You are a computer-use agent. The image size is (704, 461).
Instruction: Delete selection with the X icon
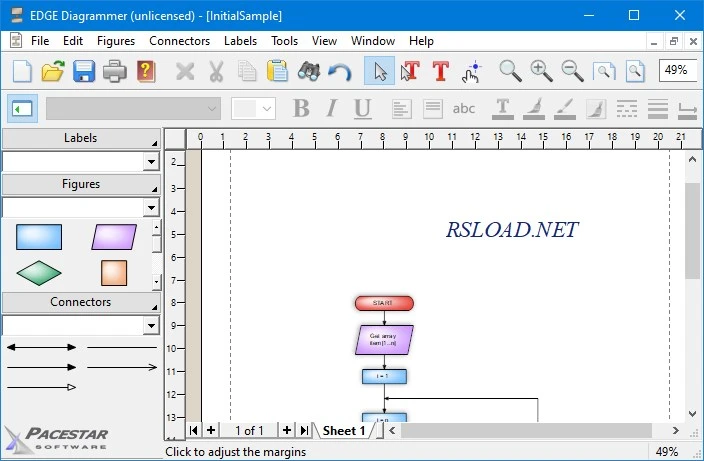(x=185, y=71)
